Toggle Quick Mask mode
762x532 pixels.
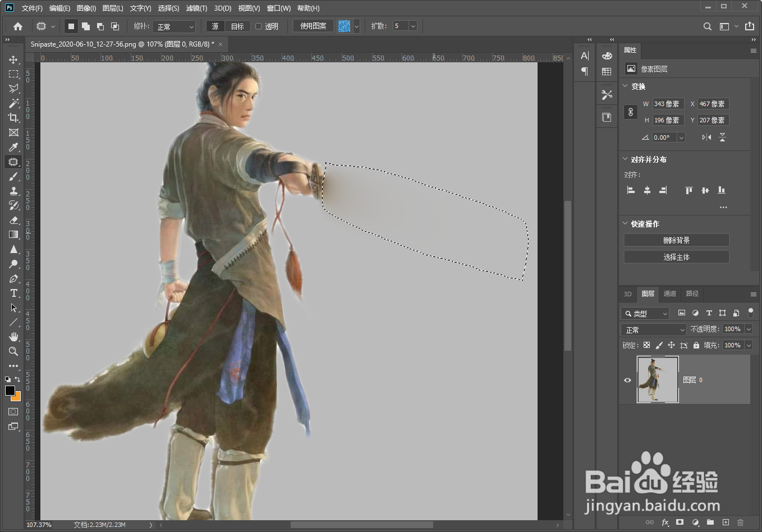13,412
